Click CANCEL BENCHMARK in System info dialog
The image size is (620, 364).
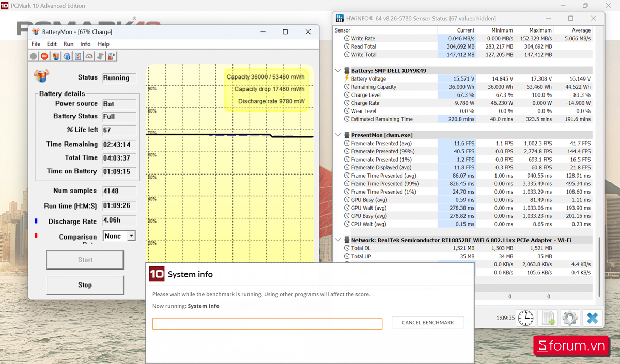pos(428,323)
